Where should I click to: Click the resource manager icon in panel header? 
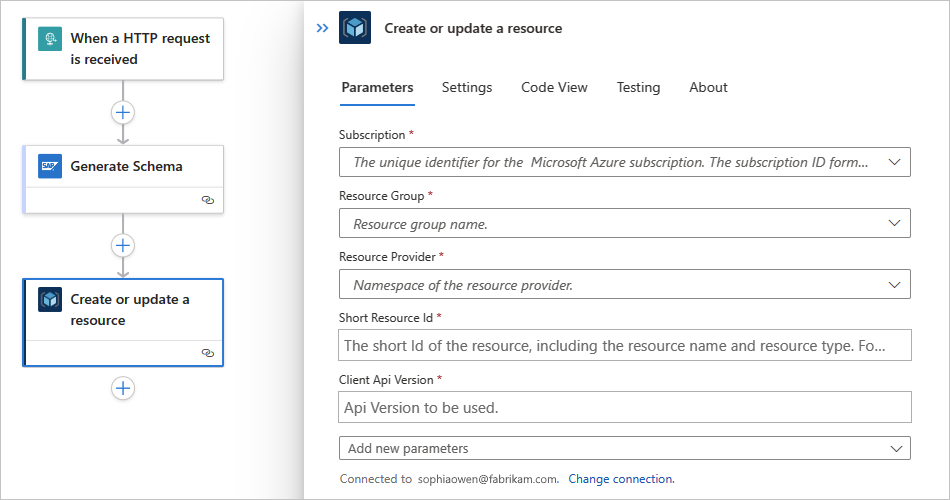[x=355, y=28]
